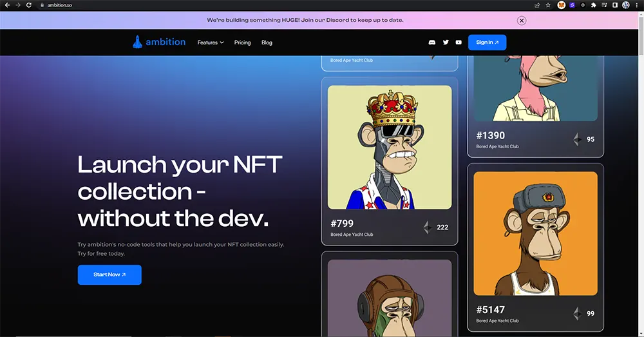Close the Discord announcement banner

[522, 21]
